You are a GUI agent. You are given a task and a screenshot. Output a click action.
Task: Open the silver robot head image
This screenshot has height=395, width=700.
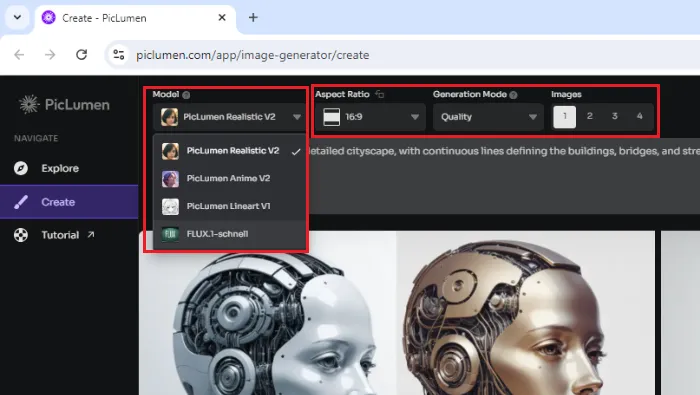coord(268,313)
